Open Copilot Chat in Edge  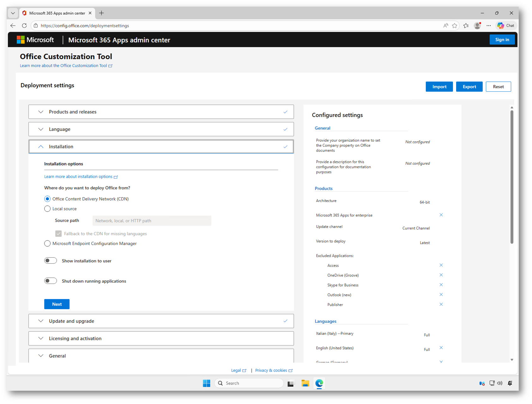coord(505,26)
